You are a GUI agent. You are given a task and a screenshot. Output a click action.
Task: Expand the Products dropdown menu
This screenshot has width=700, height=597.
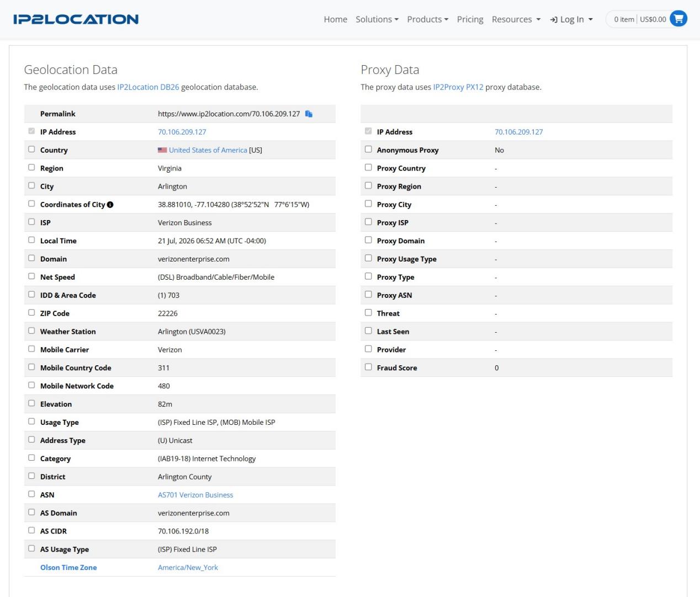tap(428, 19)
